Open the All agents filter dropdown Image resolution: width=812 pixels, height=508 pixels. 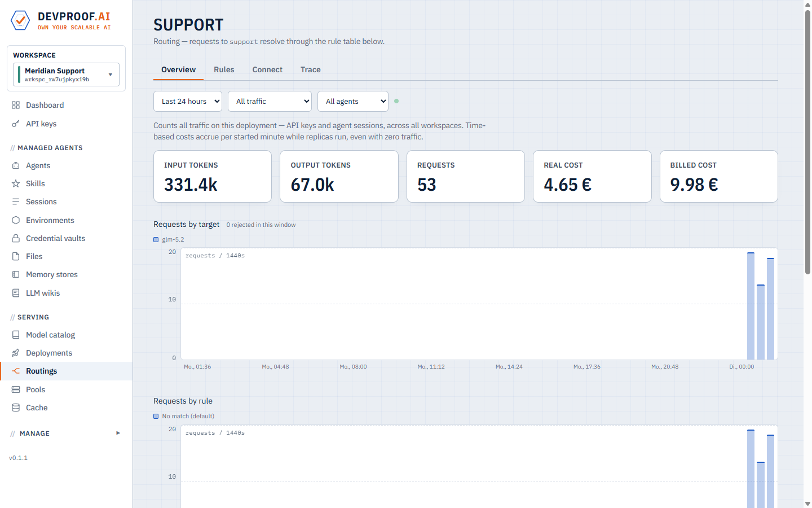point(353,102)
